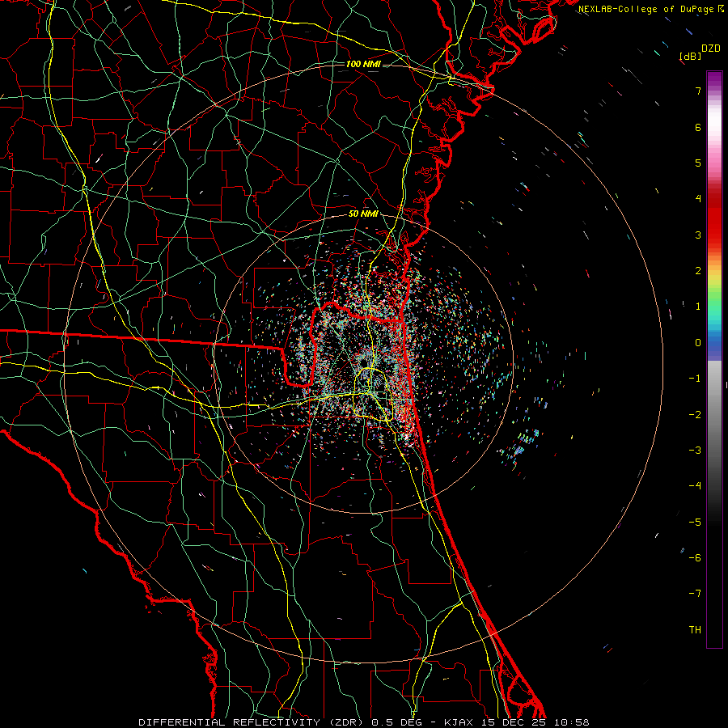Click the DZD legend title
728x728 pixels.
click(711, 49)
